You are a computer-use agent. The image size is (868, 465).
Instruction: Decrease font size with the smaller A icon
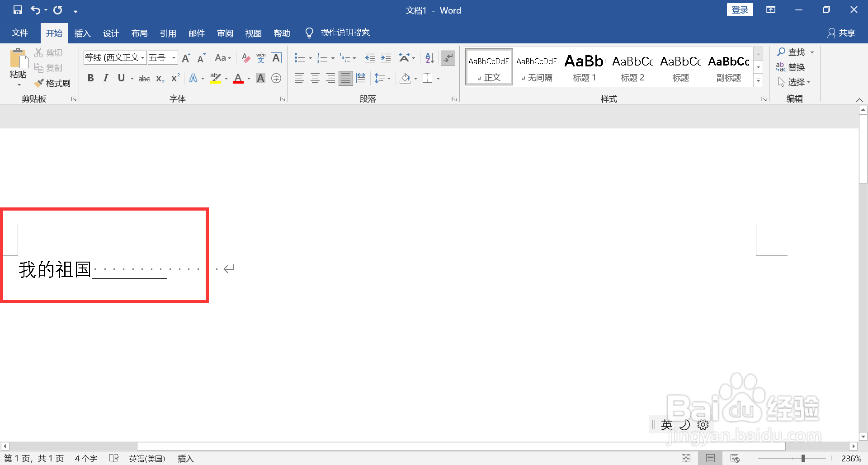click(x=201, y=58)
